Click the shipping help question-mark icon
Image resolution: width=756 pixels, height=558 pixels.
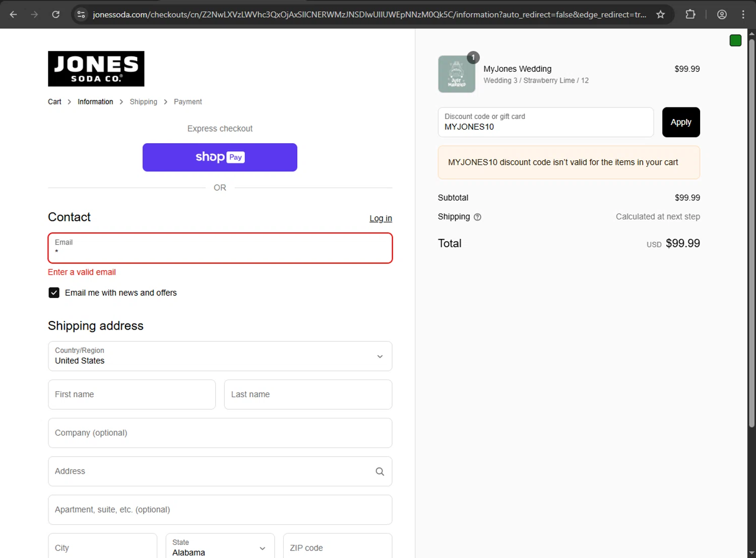tap(477, 217)
